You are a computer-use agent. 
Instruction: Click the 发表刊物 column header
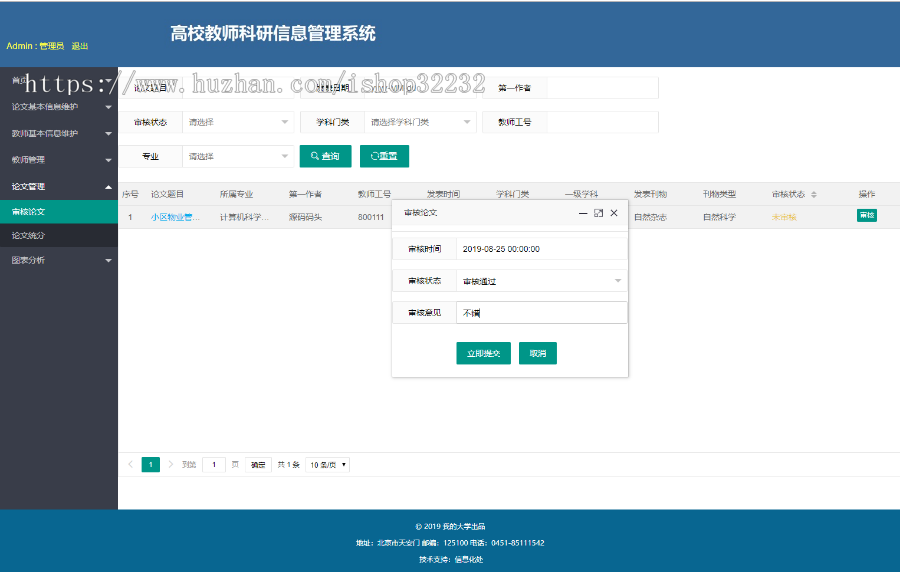click(x=650, y=194)
